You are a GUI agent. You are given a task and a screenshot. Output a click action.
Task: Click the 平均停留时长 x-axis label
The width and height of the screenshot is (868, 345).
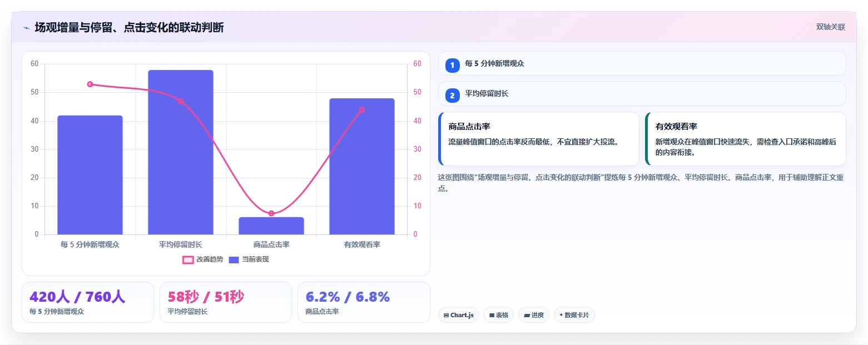(x=181, y=244)
